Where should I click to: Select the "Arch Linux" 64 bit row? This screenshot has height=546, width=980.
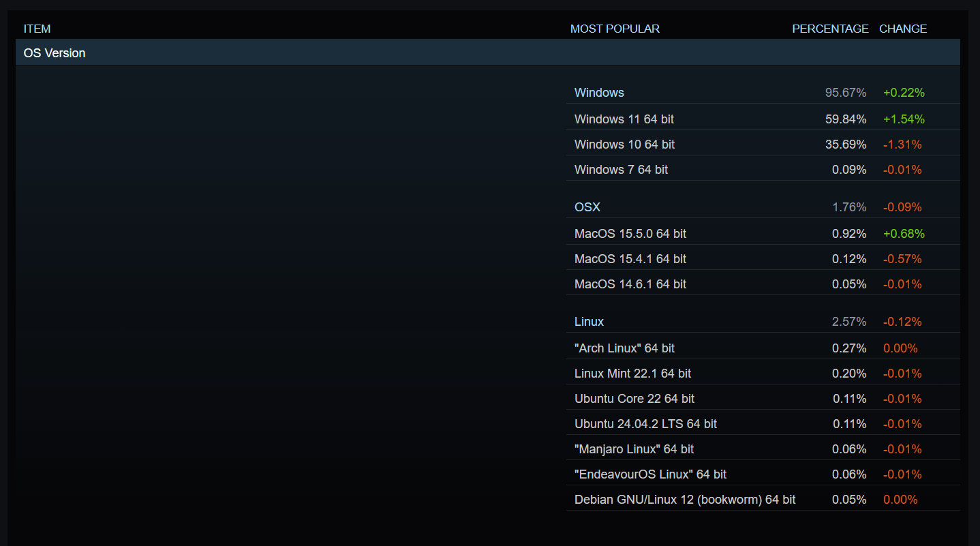(x=763, y=348)
